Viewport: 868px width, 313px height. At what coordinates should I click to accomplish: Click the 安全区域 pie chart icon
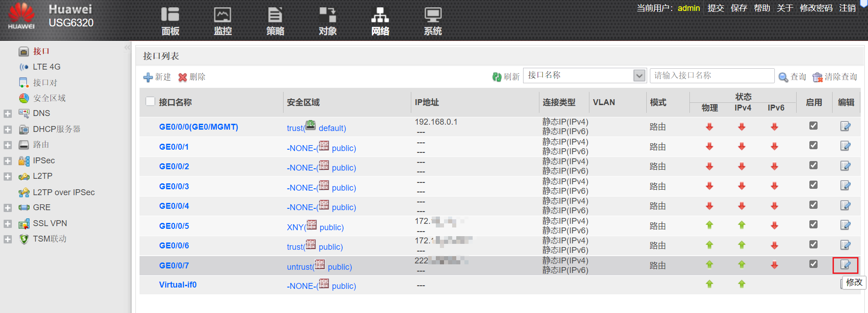(x=24, y=98)
